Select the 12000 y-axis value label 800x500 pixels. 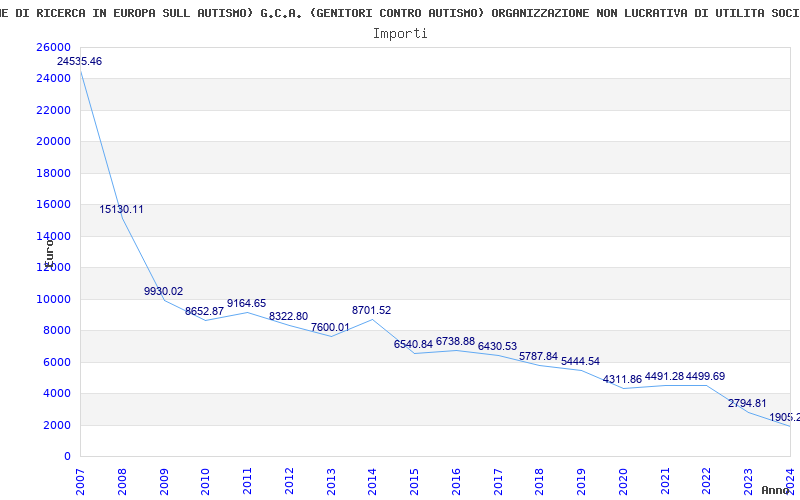53,268
